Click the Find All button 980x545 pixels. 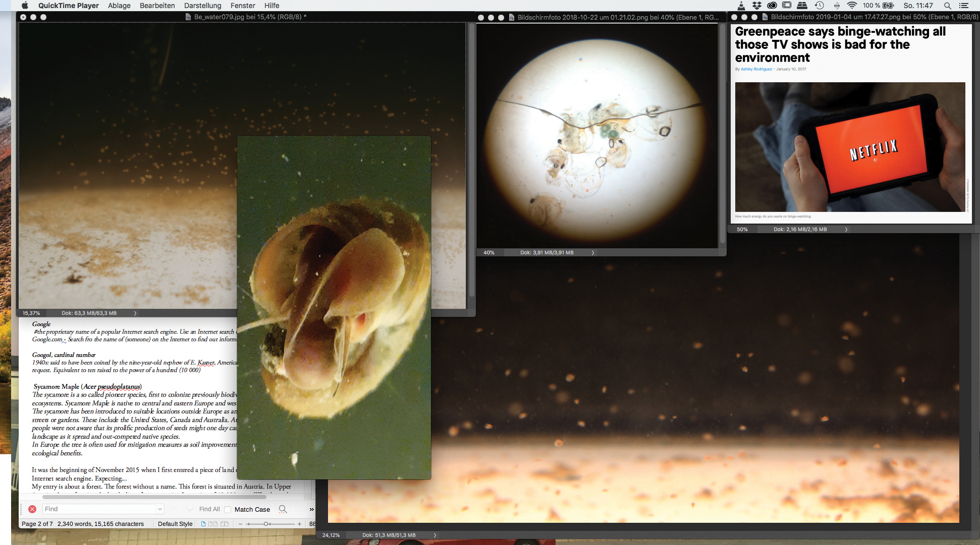pyautogui.click(x=209, y=509)
